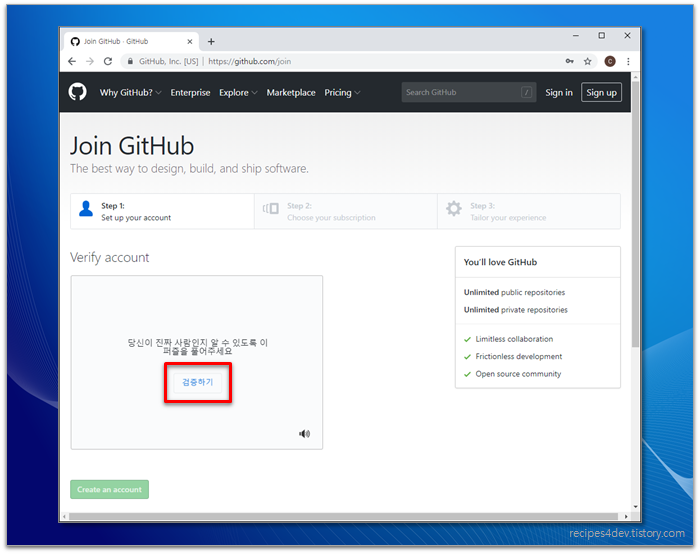700x555 pixels.
Task: Minimize the Chrome window
Action: (575, 36)
